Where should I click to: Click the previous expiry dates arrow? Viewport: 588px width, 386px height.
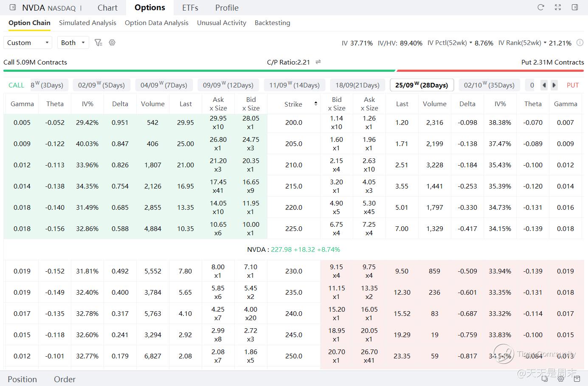click(x=544, y=85)
